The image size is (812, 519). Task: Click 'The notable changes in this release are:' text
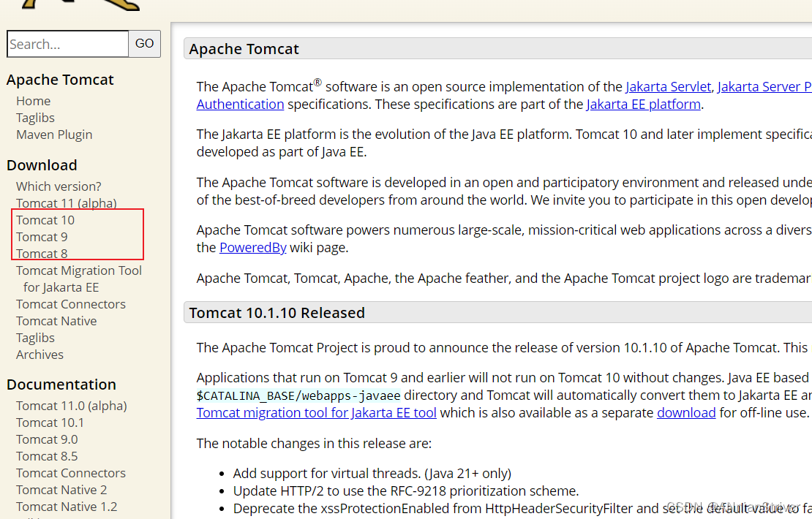(x=314, y=443)
